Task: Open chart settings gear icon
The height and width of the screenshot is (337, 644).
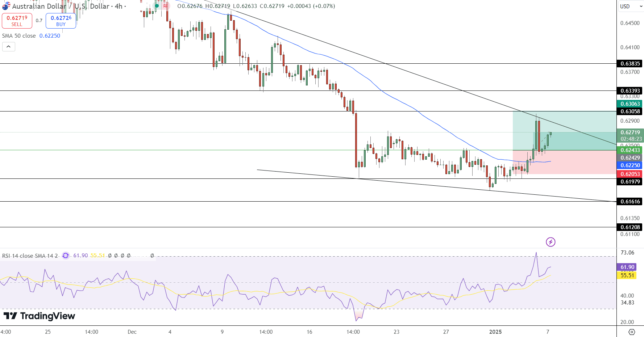Action: [632, 332]
